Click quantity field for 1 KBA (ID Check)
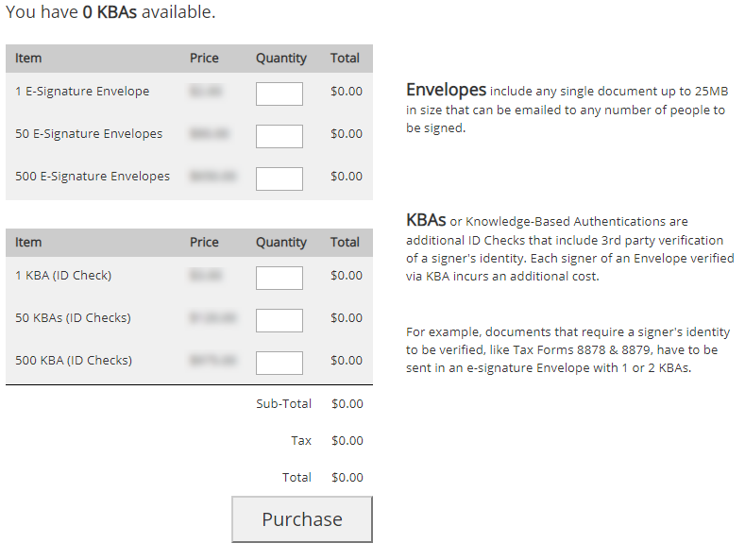 click(x=279, y=278)
